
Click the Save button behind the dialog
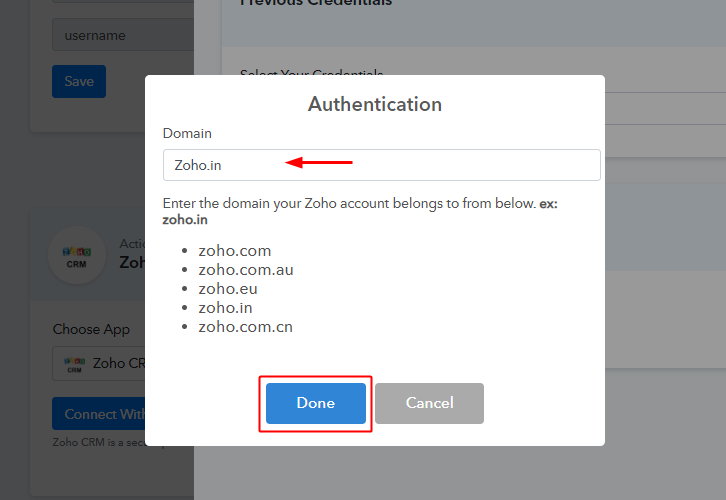pyautogui.click(x=79, y=81)
